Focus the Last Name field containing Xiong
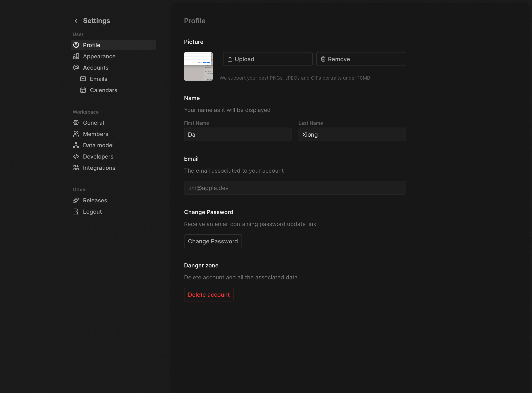The image size is (532, 393). tap(352, 135)
